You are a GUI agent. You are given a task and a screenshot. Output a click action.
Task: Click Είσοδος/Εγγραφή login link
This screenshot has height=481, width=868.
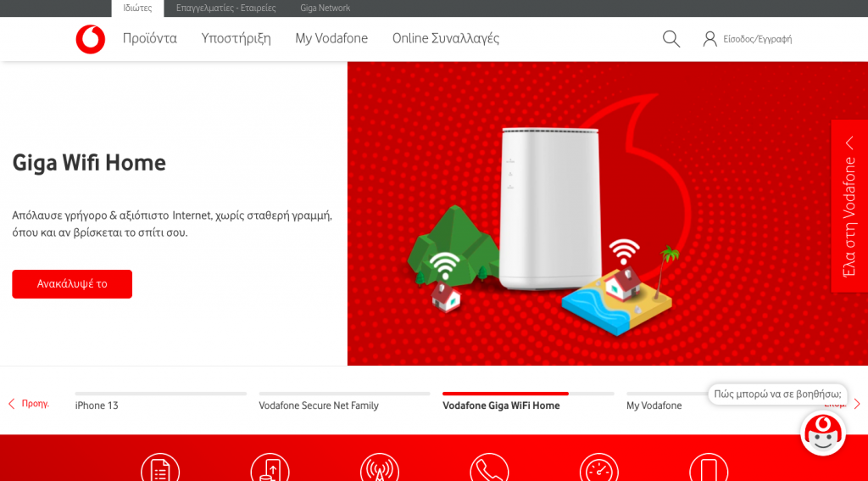[x=757, y=39]
